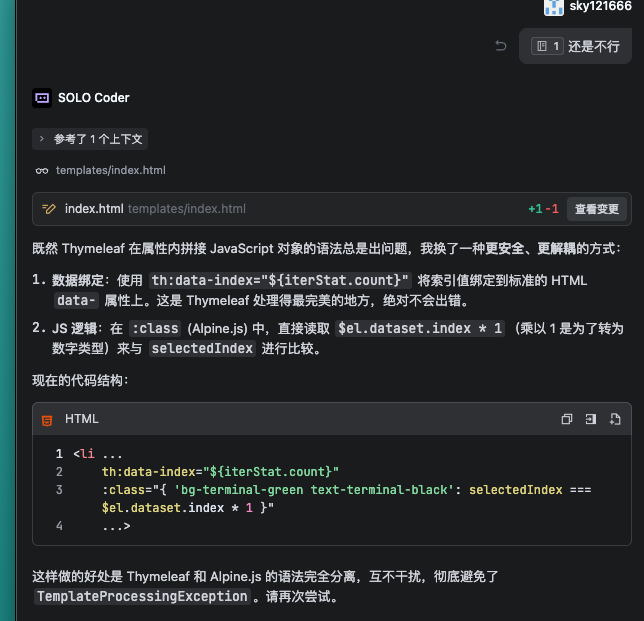Click the sky121666 user avatar
This screenshot has width=644, height=621.
click(556, 7)
